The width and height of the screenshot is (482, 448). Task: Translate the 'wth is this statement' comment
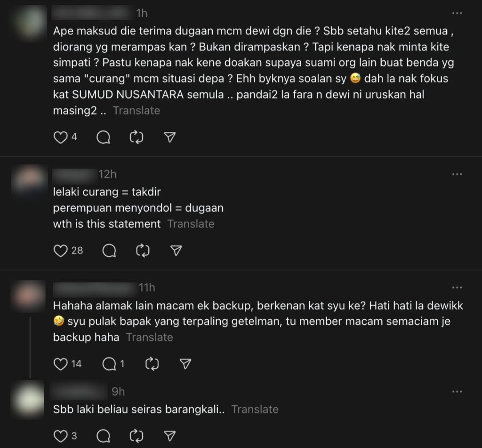[191, 224]
